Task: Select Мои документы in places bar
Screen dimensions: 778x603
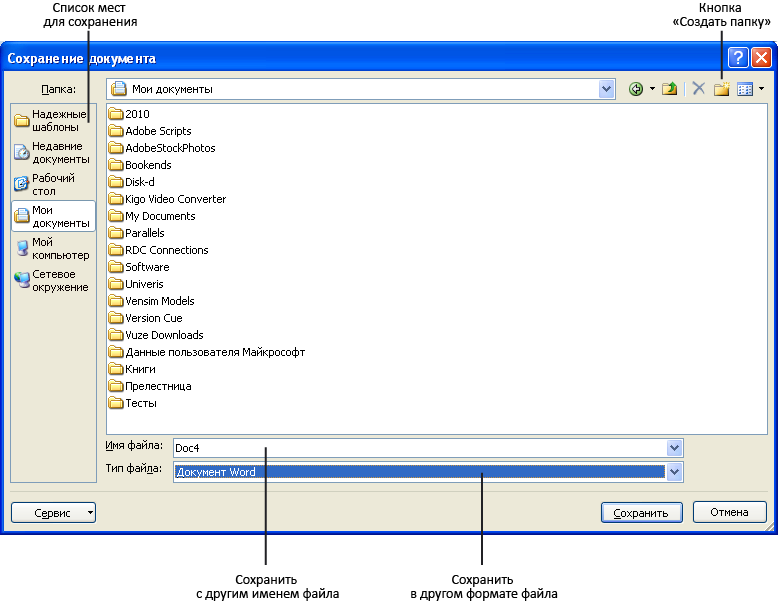Action: [x=53, y=216]
